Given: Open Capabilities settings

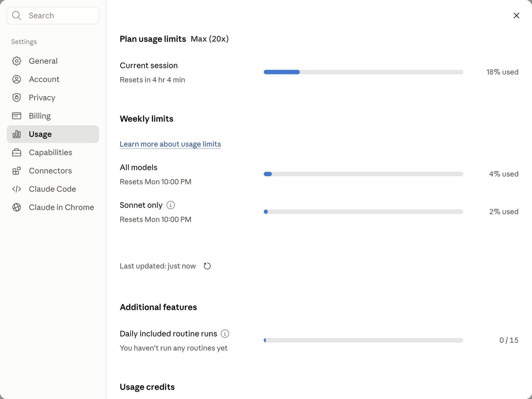Looking at the screenshot, I should point(53,153).
